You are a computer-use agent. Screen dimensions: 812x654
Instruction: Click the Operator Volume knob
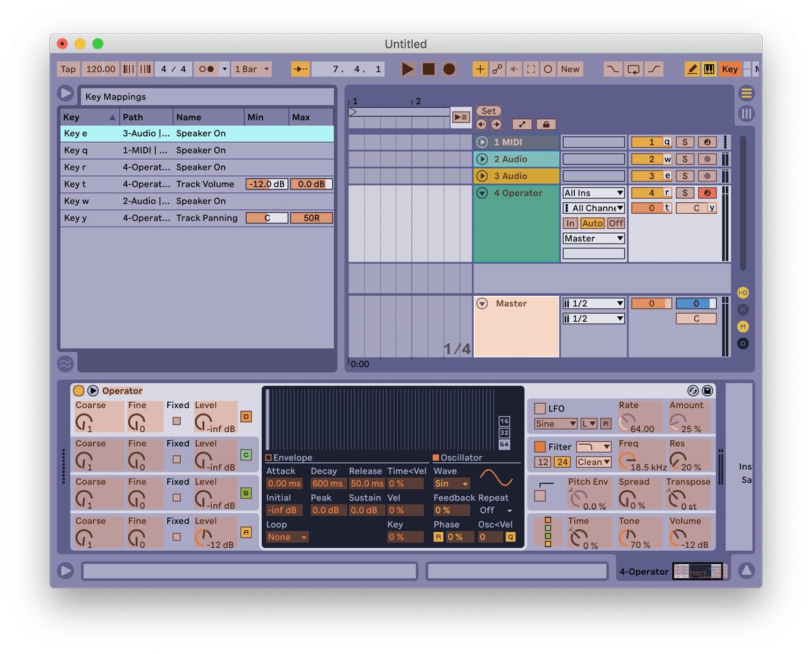pos(677,538)
